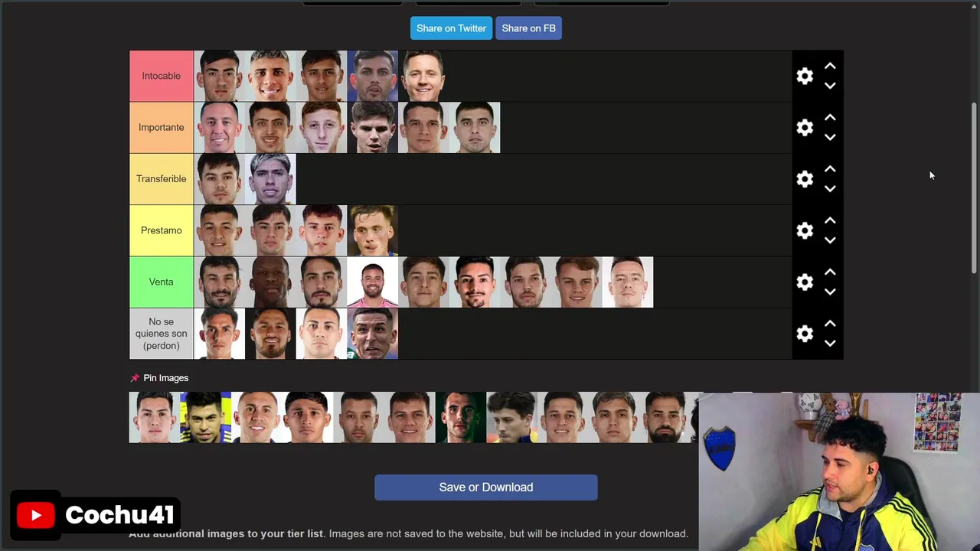Select first player photo in image pool
Image resolution: width=980 pixels, height=551 pixels.
pyautogui.click(x=154, y=417)
